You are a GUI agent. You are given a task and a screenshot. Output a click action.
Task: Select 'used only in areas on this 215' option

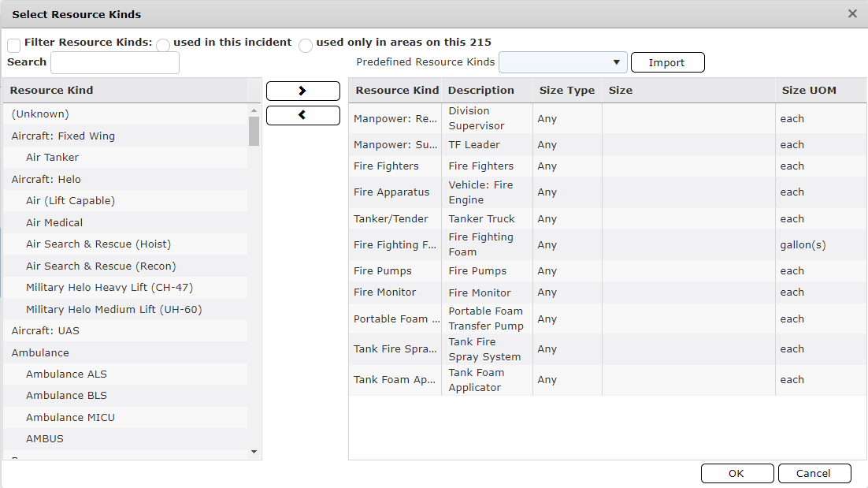coord(306,45)
